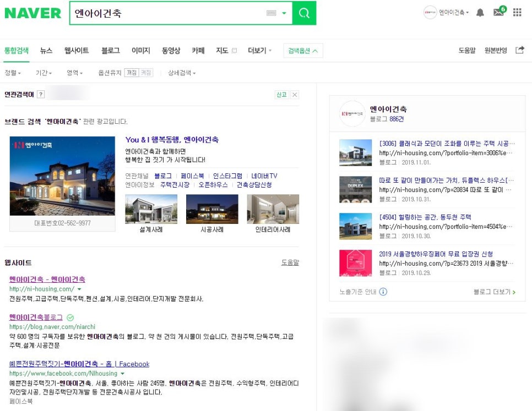
Task: Select the 통합검색 tab
Action: (x=17, y=51)
